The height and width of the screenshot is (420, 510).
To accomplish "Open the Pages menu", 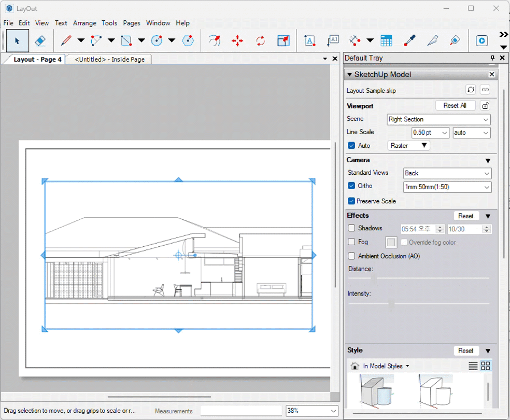I will [x=132, y=23].
